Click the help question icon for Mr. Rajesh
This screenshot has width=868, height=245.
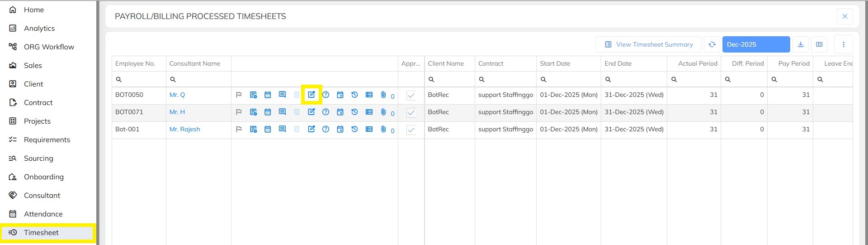[325, 129]
